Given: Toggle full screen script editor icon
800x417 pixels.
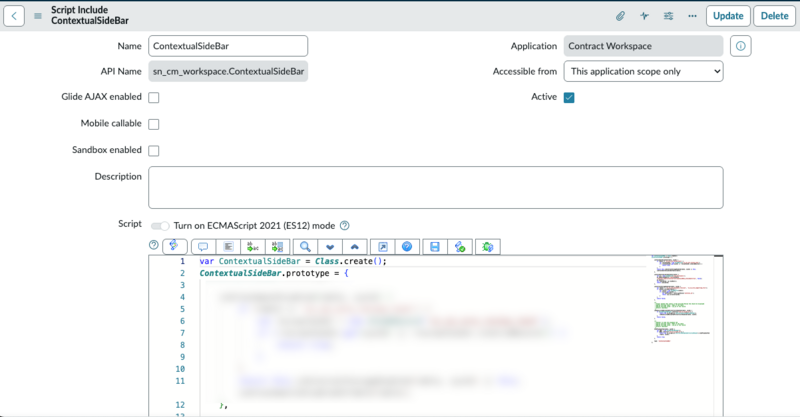Looking at the screenshot, I should (x=383, y=247).
